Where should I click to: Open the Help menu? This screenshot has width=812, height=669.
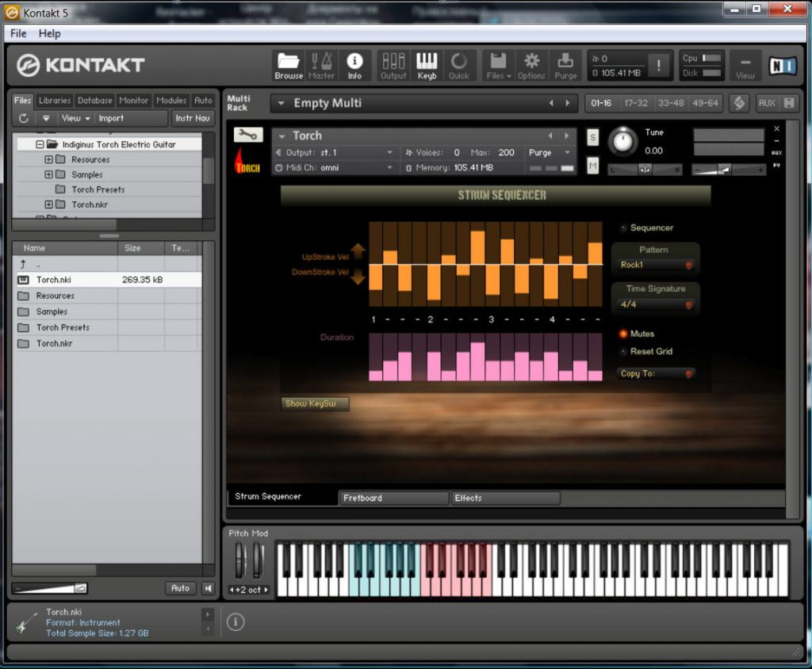pos(50,33)
